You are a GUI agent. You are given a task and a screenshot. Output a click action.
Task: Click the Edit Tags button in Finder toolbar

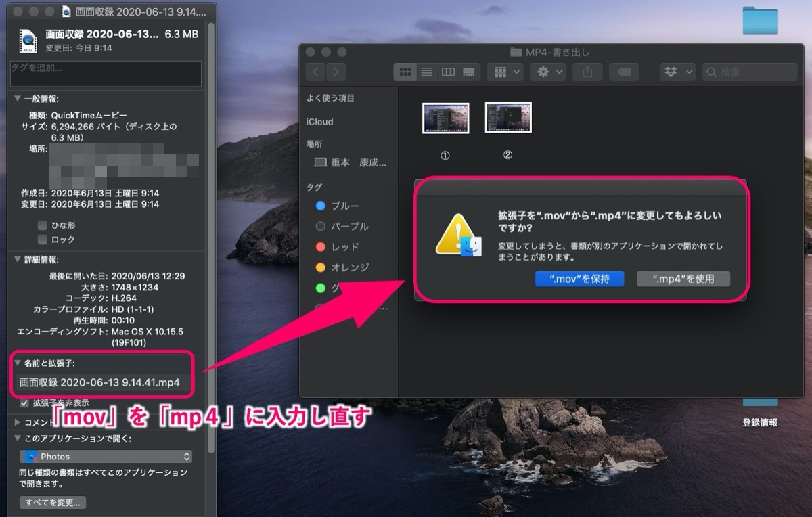tap(624, 72)
